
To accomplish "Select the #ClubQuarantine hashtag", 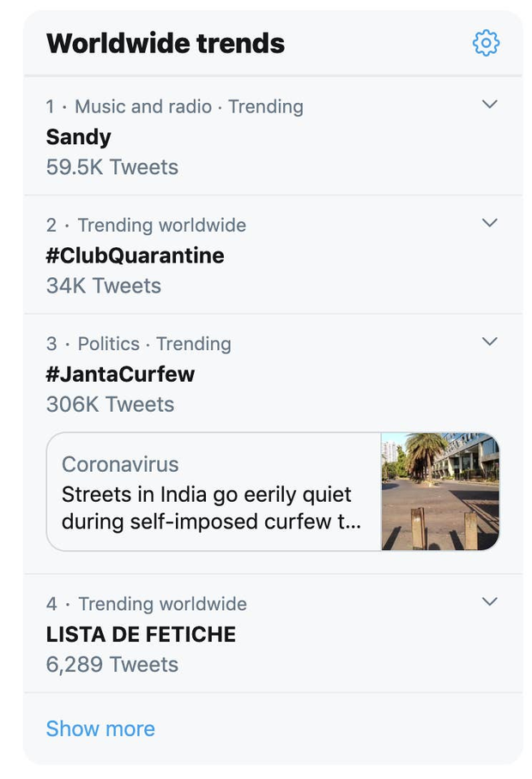I will tap(136, 256).
